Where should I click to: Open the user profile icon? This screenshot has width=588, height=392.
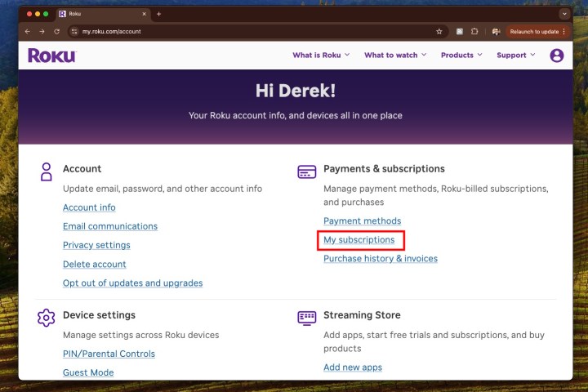557,56
